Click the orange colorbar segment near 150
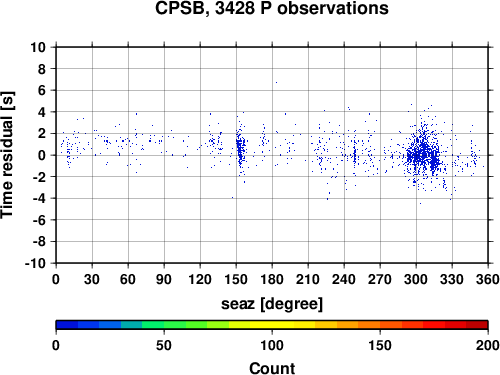This screenshot has height=375, width=500. click(380, 325)
